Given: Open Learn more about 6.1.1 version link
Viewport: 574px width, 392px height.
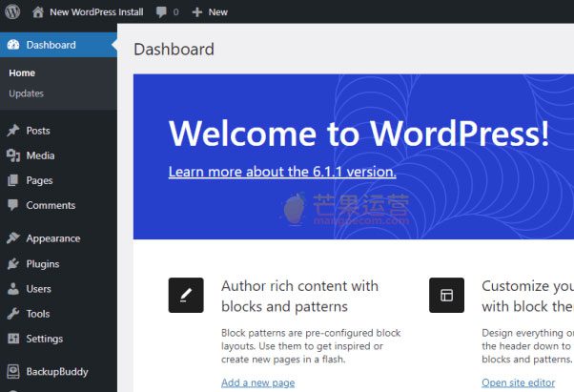Looking at the screenshot, I should 282,172.
